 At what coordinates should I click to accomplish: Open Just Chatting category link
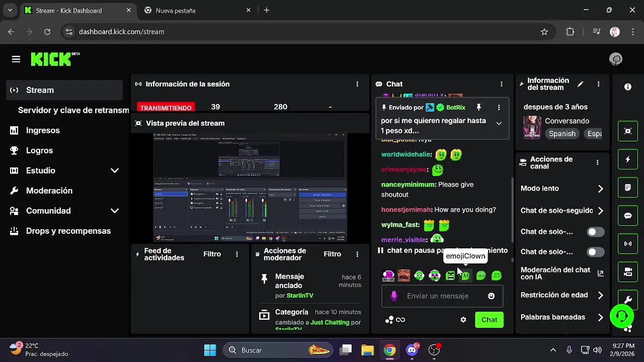(330, 322)
